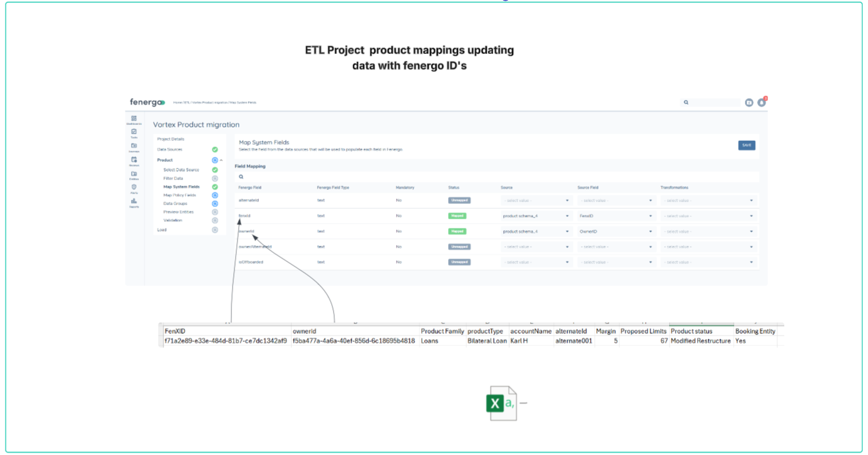Click the green check beside Data Sources
Viewport: 868px width, 455px height.
click(215, 149)
